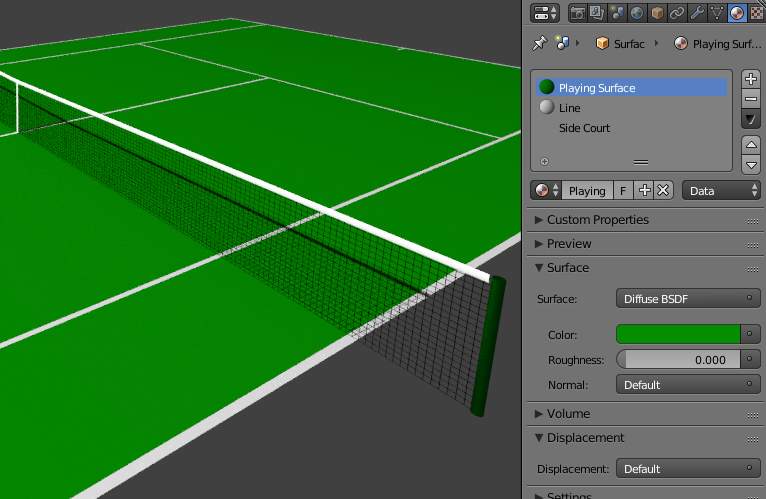Click the Playing material name field
The width and height of the screenshot is (766, 499).
pos(587,191)
